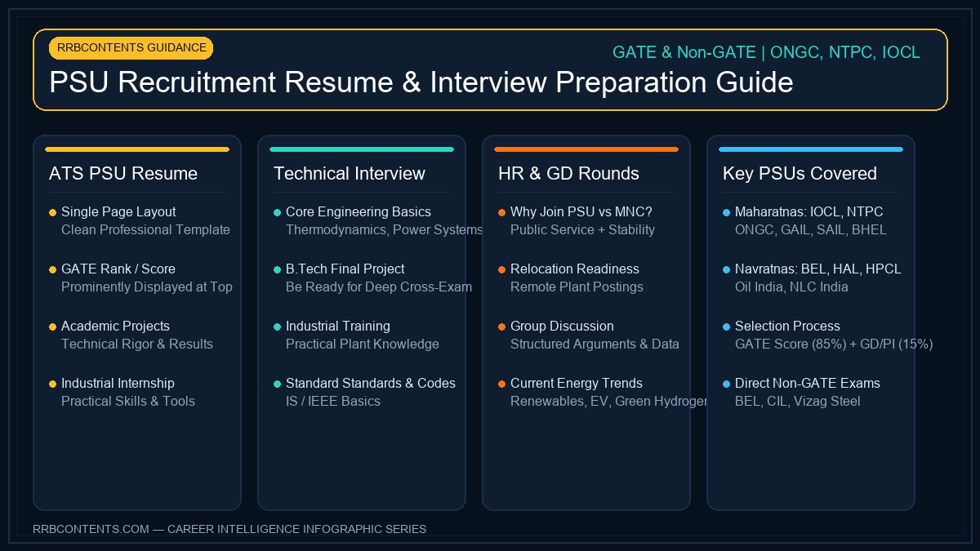Screen dimensions: 980x551
Task: Click IS / IEEE Basics text
Action: point(333,402)
